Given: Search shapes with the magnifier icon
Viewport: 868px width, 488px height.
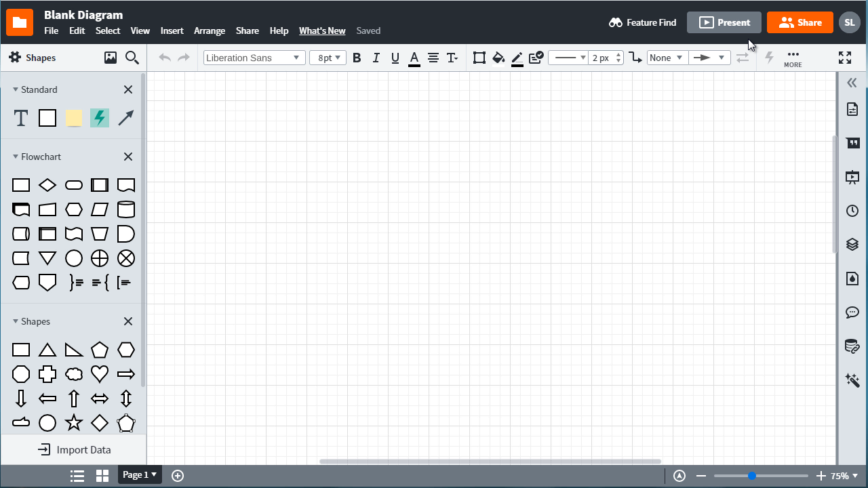Looking at the screenshot, I should click(132, 58).
